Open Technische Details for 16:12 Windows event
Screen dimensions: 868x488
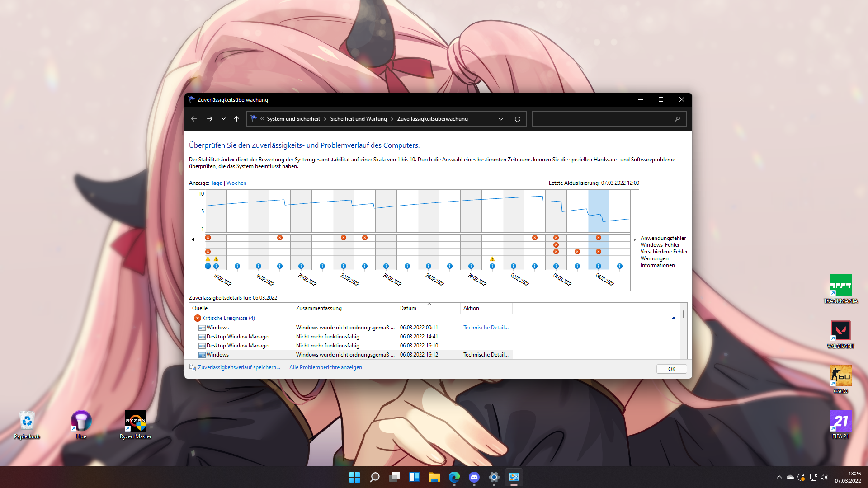click(486, 355)
